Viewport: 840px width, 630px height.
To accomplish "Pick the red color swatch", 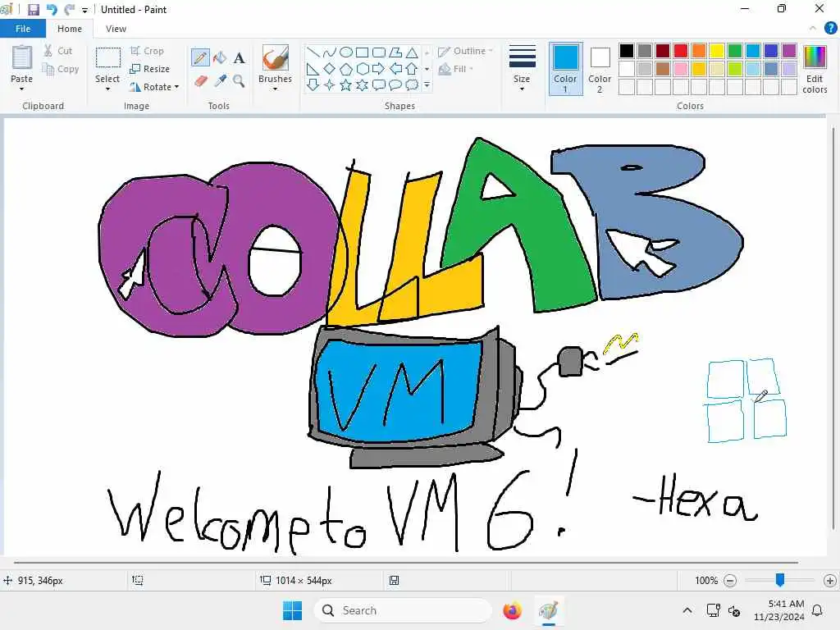I will coord(680,51).
